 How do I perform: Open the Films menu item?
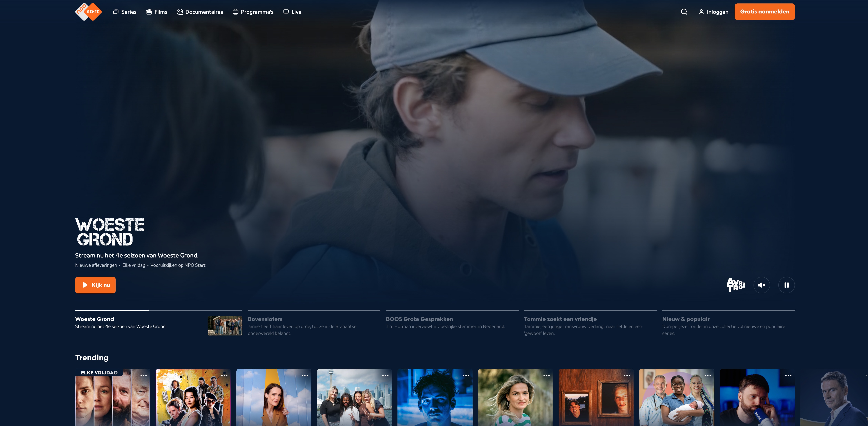click(157, 12)
